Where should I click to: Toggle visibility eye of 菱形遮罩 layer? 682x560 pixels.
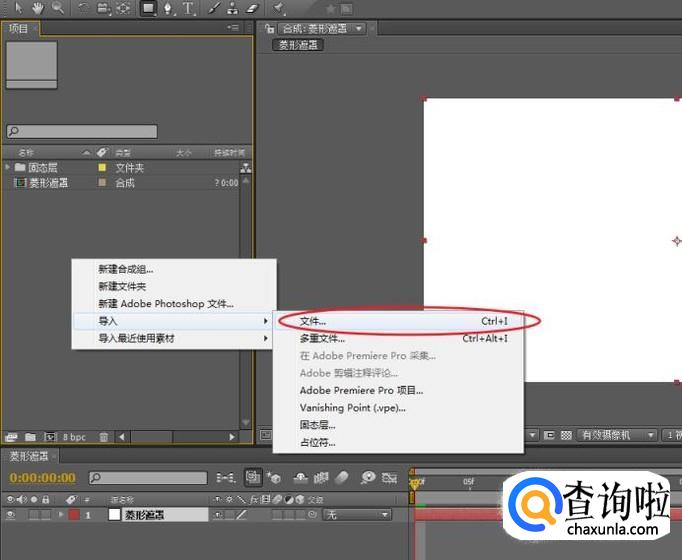coord(11,514)
